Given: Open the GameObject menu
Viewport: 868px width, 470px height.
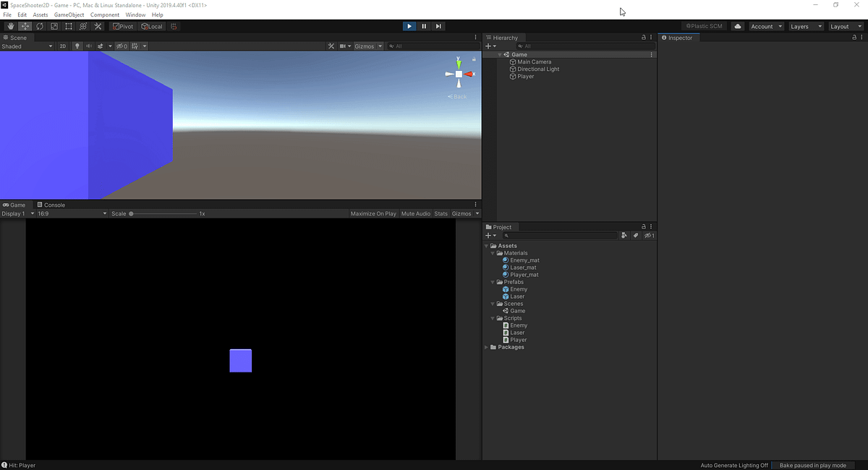Looking at the screenshot, I should pyautogui.click(x=69, y=14).
